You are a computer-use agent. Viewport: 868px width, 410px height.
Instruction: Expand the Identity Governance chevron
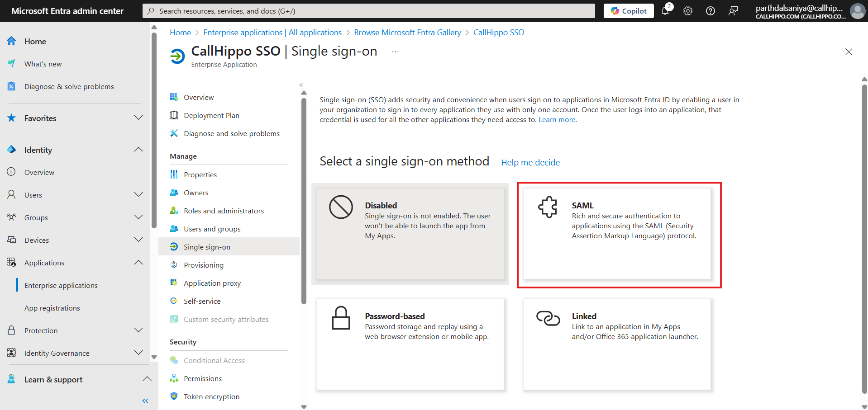138,353
